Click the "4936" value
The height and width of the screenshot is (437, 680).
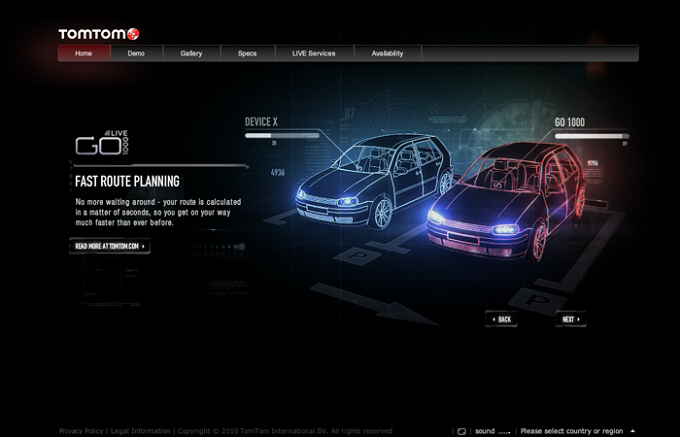[x=278, y=173]
